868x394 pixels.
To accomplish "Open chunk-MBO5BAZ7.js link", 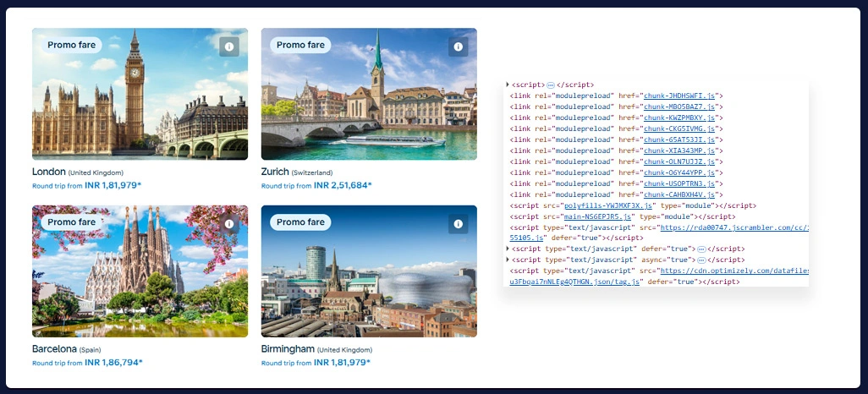I will tap(679, 107).
